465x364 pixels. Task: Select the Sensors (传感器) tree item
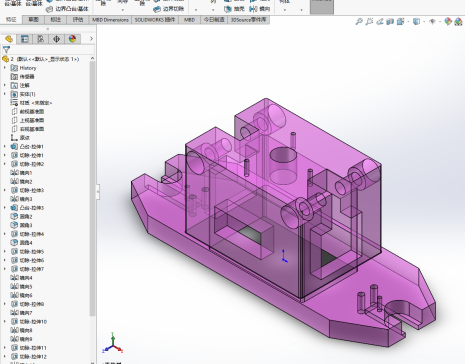23,77
